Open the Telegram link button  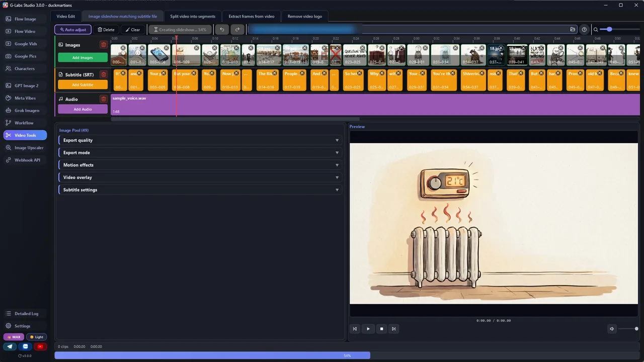(10, 346)
